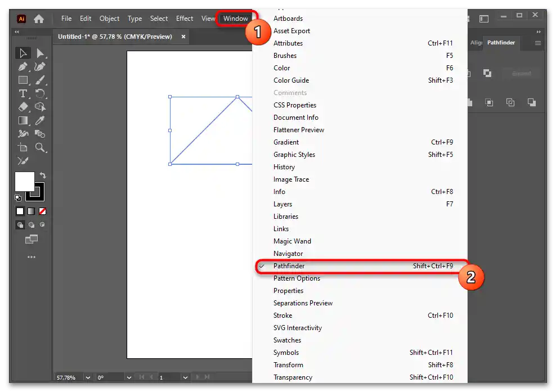This screenshot has width=556, height=392.
Task: Select the Selection (black arrow) tool
Action: click(x=23, y=53)
